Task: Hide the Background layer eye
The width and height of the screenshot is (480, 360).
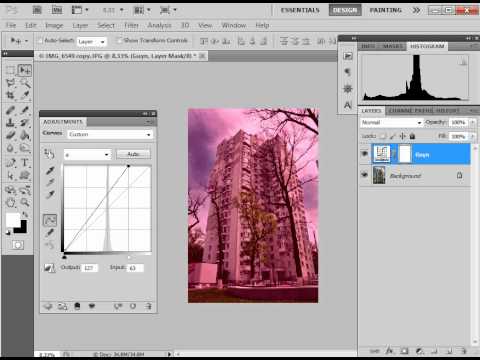Action: (x=365, y=175)
